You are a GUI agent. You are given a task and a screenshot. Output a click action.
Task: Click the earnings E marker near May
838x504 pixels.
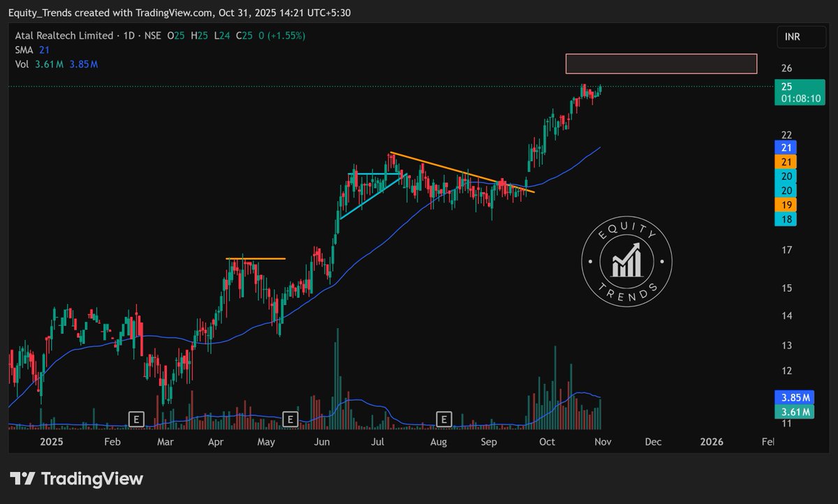point(290,419)
